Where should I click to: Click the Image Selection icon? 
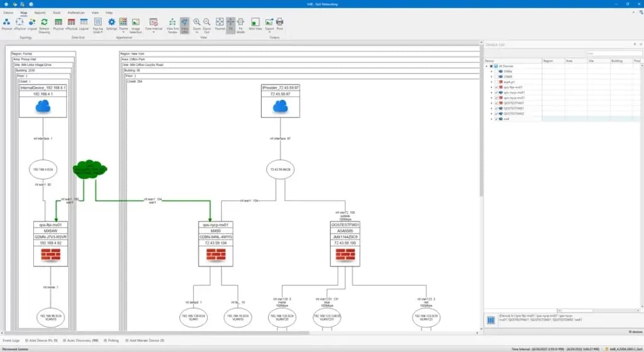135,23
